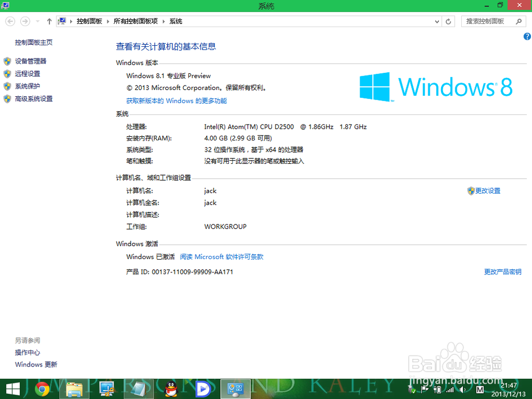Click the shield icon beside Advanced system settings
The width and height of the screenshot is (532, 399).
pos(7,99)
